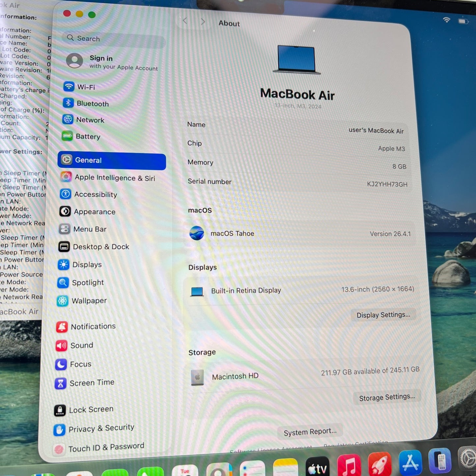
Task: Open Lock Screen settings
Action: 84,410
